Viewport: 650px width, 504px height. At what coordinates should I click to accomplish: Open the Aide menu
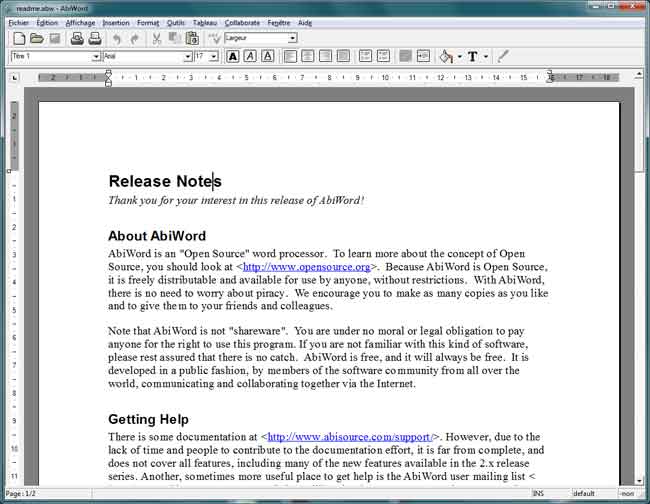click(x=305, y=23)
